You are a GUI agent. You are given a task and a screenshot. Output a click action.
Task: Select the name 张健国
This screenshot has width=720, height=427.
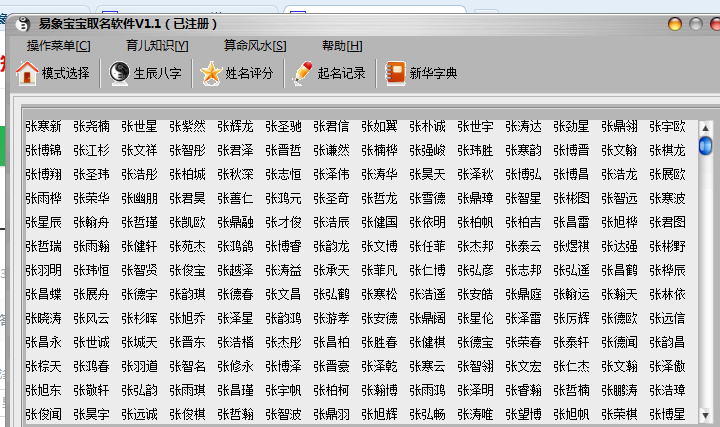[379, 222]
